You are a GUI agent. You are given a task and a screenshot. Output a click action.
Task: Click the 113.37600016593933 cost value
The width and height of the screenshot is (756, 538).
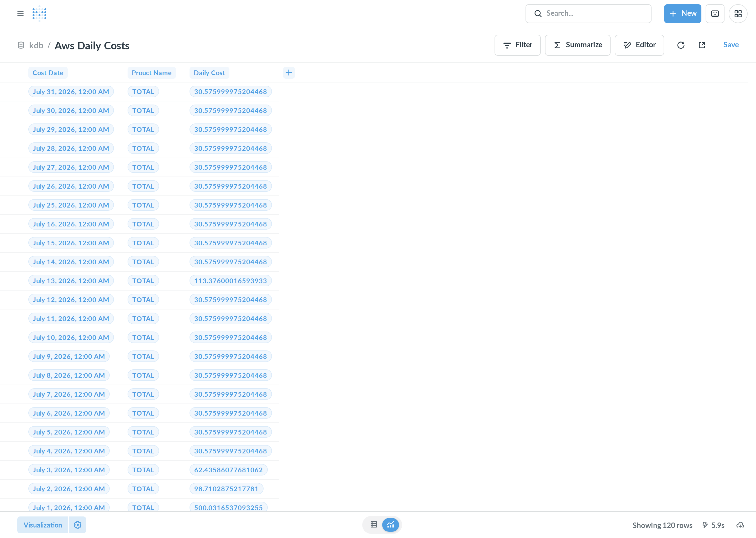pyautogui.click(x=230, y=281)
